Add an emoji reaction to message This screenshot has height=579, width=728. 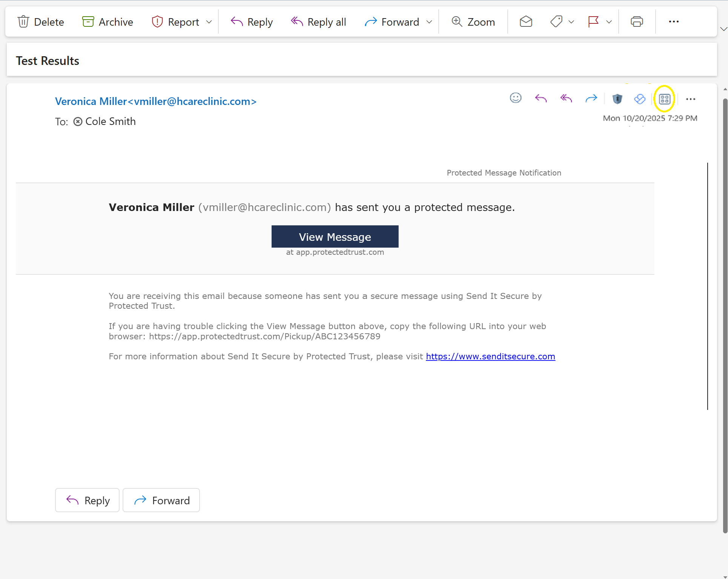(x=515, y=98)
